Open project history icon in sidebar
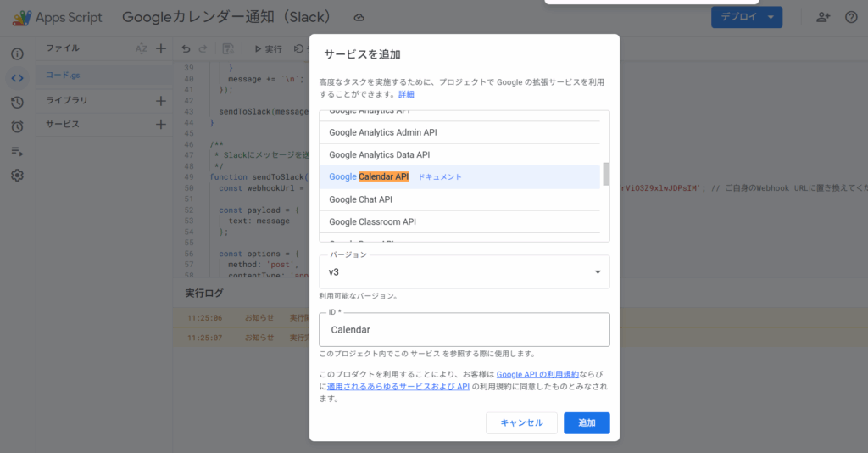Viewport: 868px width, 453px height. click(18, 103)
